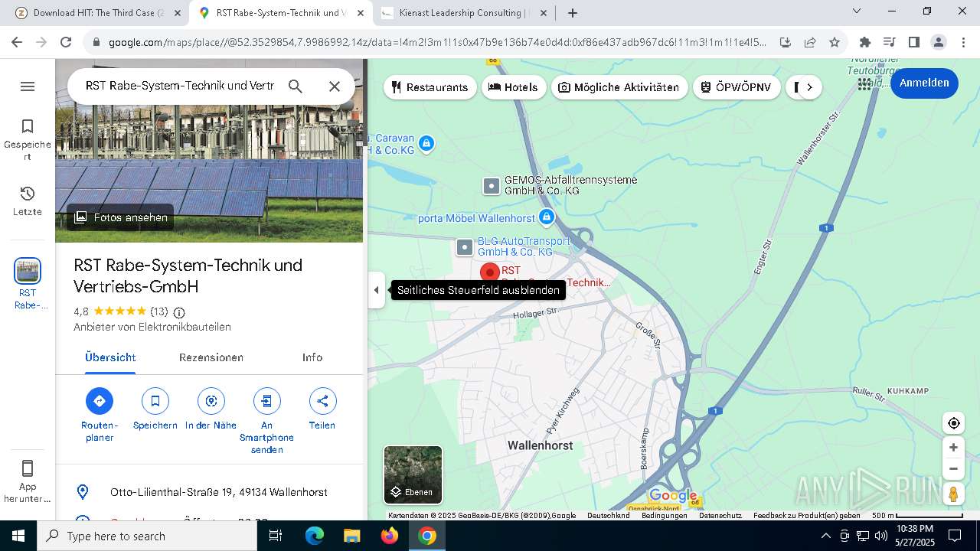980x551 pixels.
Task: Click the Speichern bookmark icon
Action: pyautogui.click(x=155, y=401)
